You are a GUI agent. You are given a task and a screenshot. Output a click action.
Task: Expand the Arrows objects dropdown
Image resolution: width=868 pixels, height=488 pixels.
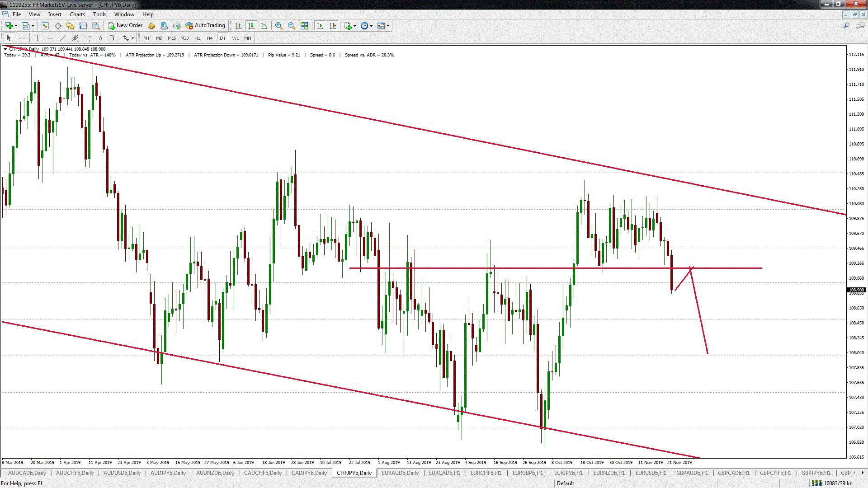pyautogui.click(x=132, y=38)
